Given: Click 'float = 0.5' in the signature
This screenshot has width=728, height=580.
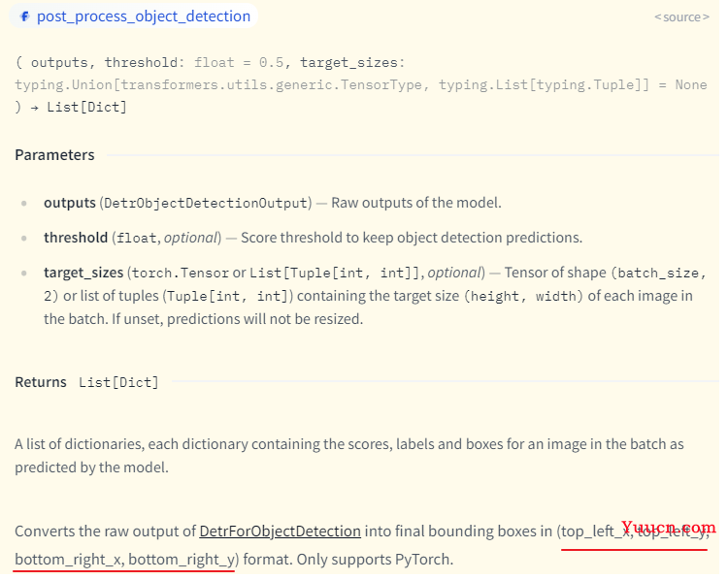Looking at the screenshot, I should [239, 63].
